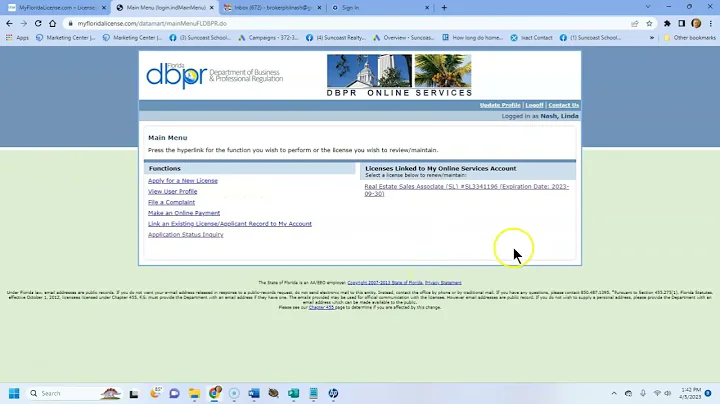Open the Privacy Statement footer link
This screenshot has height=404, width=720.
coord(443,283)
